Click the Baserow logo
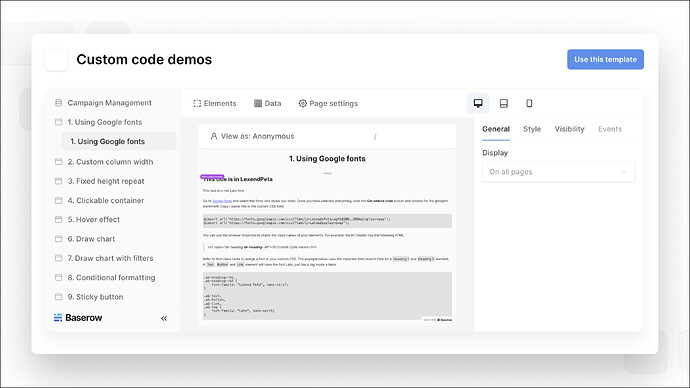This screenshot has width=690, height=388. (78, 318)
